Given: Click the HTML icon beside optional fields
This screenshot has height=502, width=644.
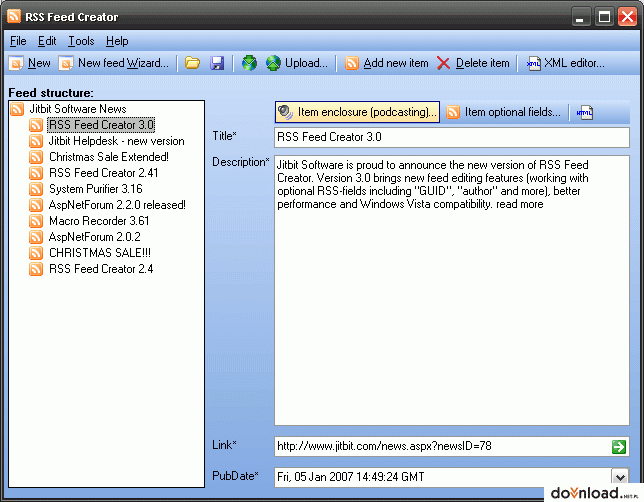Looking at the screenshot, I should pos(585,112).
